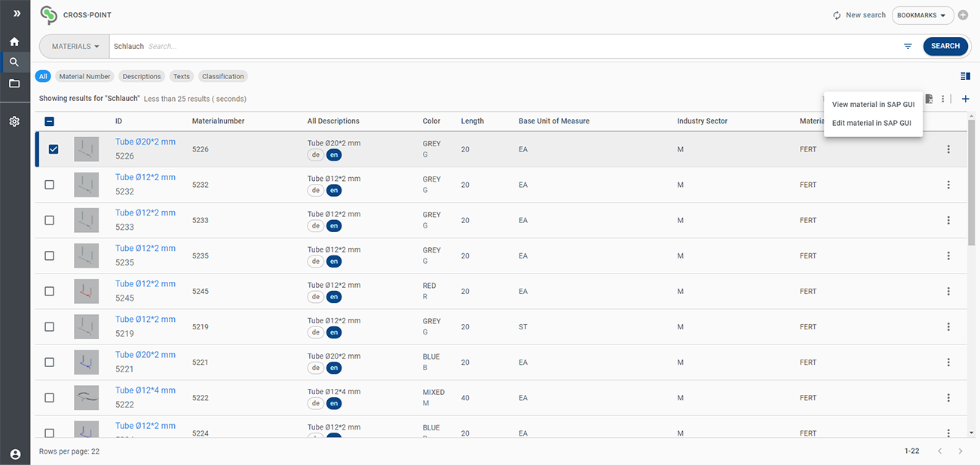Go to the next results page

click(x=960, y=451)
